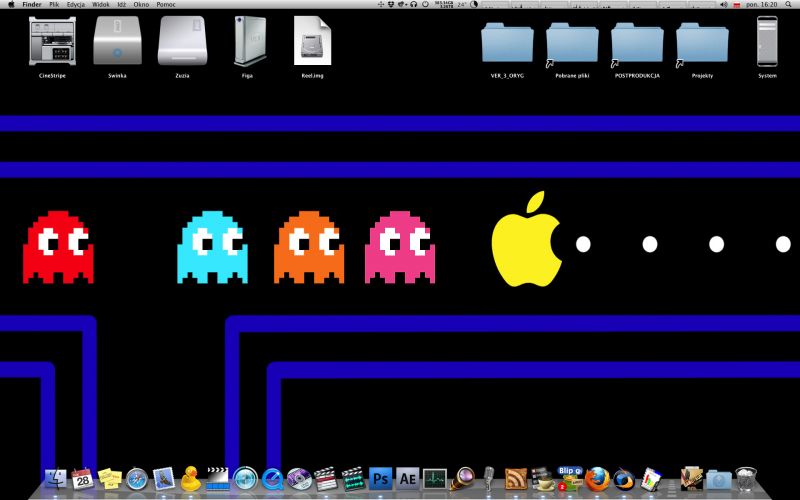The image size is (800, 500).
Task: Select the Projekty folder alias
Action: click(x=702, y=43)
